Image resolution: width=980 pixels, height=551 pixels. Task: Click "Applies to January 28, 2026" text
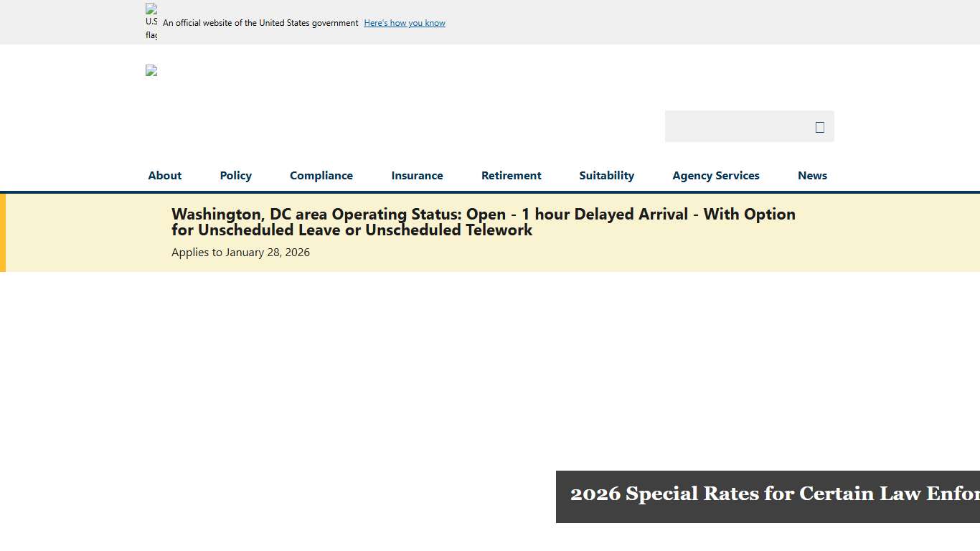pos(240,252)
